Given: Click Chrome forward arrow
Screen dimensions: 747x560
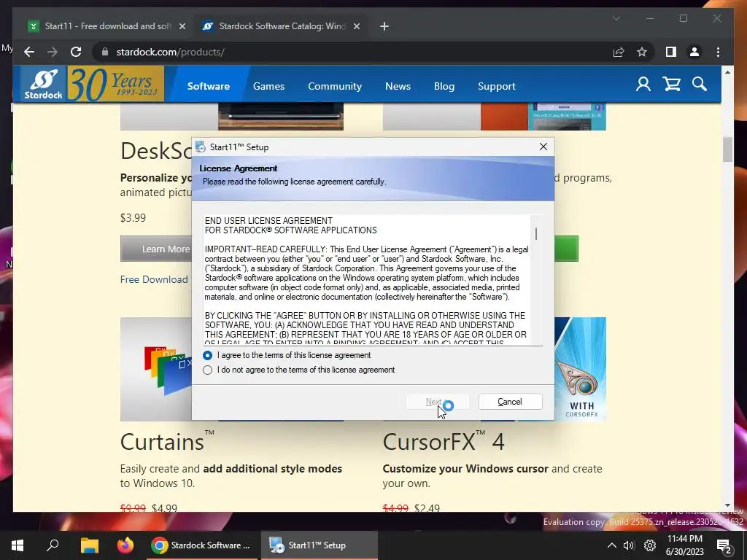Looking at the screenshot, I should (53, 52).
